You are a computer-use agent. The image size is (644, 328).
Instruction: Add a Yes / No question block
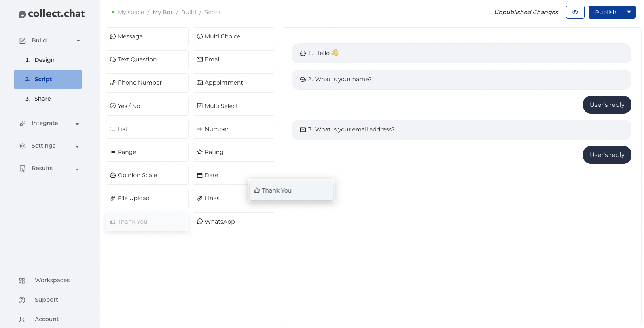(147, 106)
